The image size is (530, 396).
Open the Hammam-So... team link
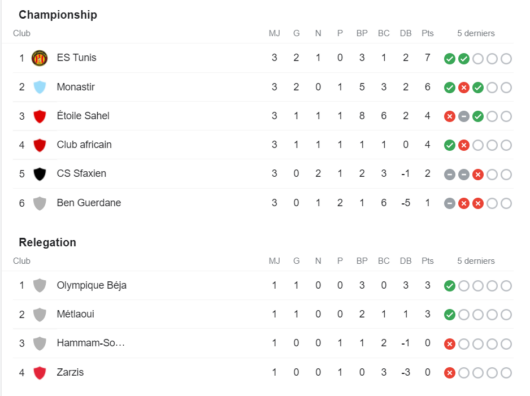tap(91, 343)
